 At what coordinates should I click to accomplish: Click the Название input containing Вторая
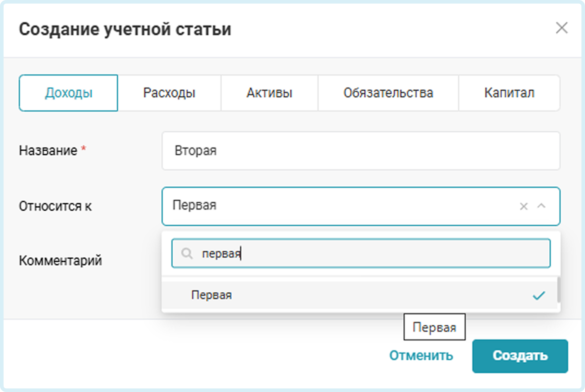[361, 151]
